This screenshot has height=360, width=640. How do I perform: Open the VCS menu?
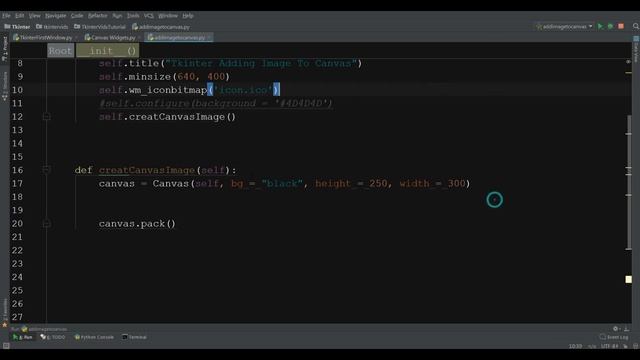tap(149, 16)
